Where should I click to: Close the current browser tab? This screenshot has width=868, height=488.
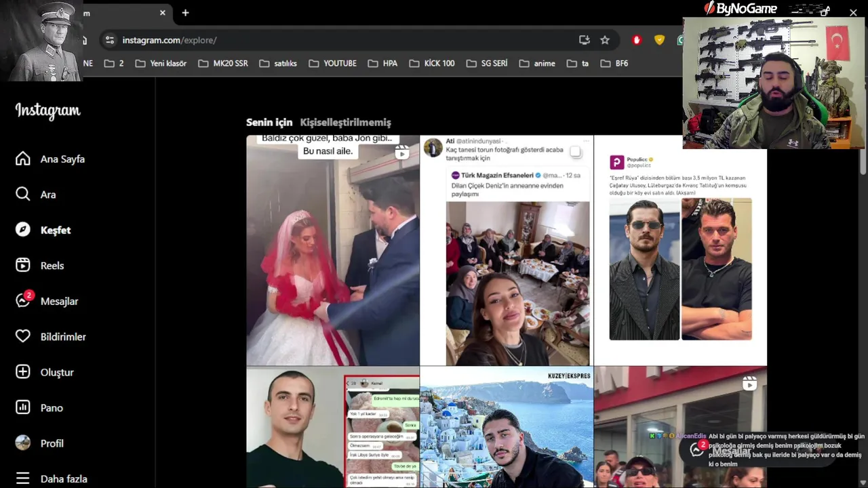163,13
